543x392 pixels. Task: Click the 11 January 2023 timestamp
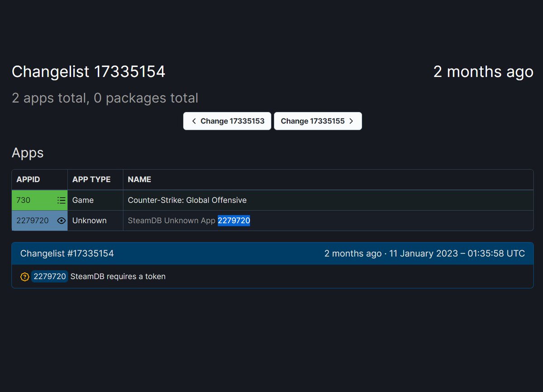[x=457, y=254]
